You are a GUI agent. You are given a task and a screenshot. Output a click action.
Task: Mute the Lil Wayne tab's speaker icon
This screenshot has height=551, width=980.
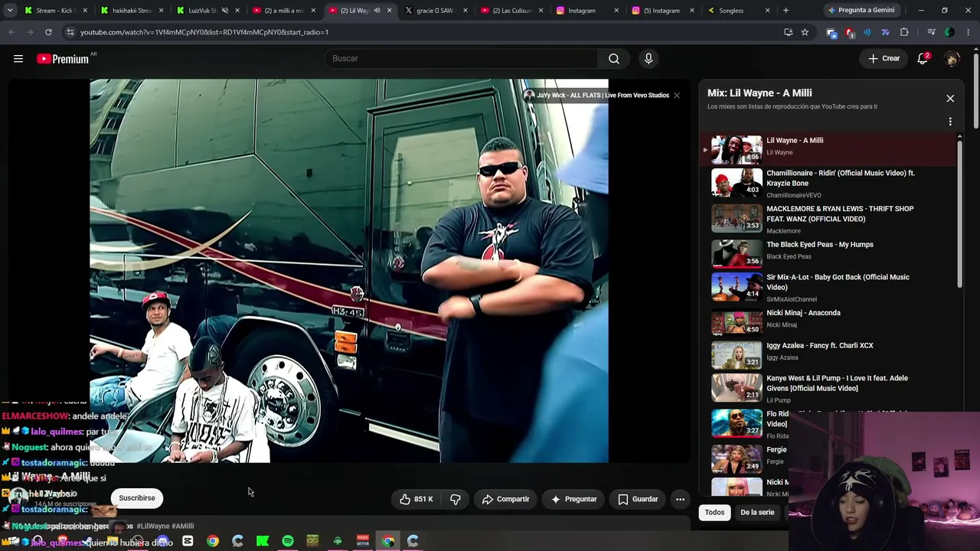click(x=377, y=11)
